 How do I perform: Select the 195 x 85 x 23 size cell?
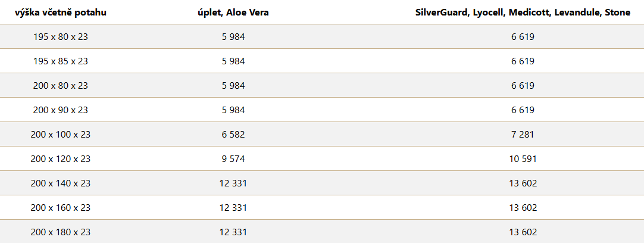[x=61, y=61]
